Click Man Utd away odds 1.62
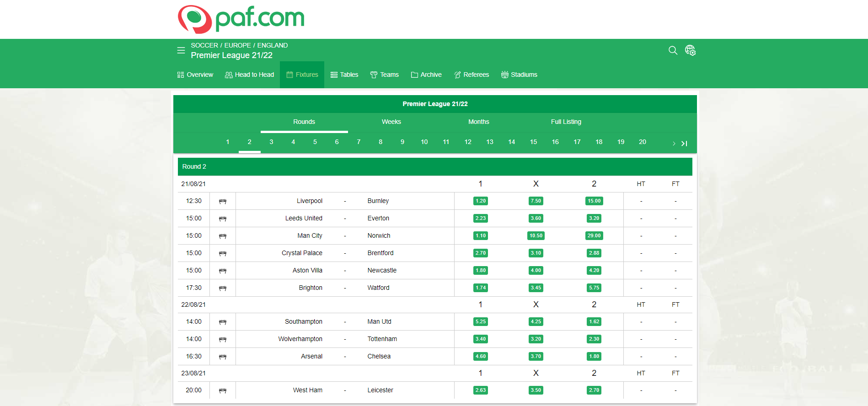Screen dimensions: 868x406 pyautogui.click(x=594, y=321)
